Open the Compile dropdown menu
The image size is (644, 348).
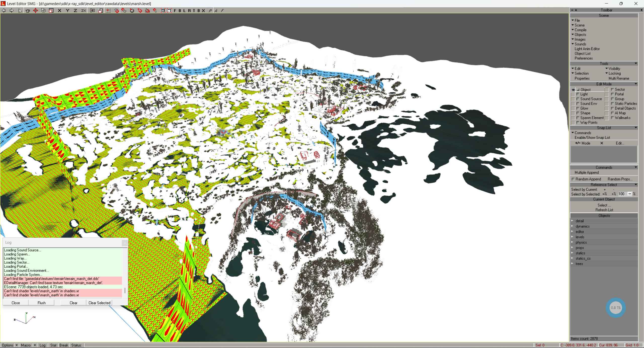pyautogui.click(x=579, y=30)
